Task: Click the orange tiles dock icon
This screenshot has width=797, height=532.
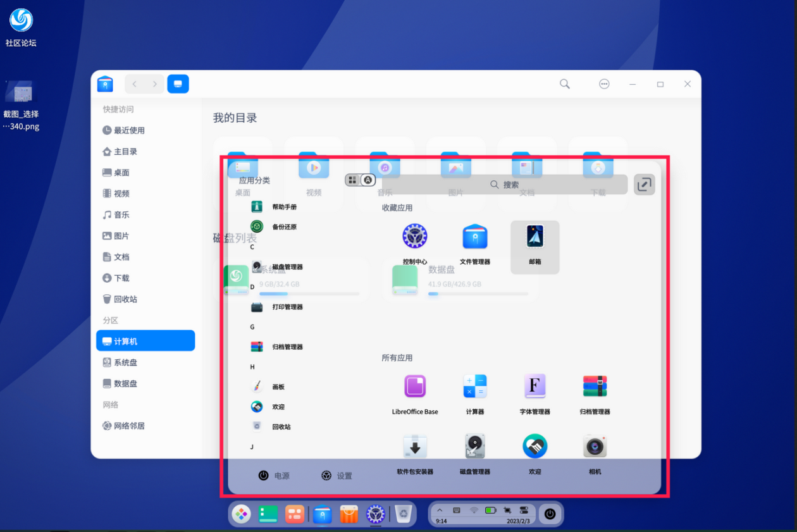Action: (x=295, y=514)
